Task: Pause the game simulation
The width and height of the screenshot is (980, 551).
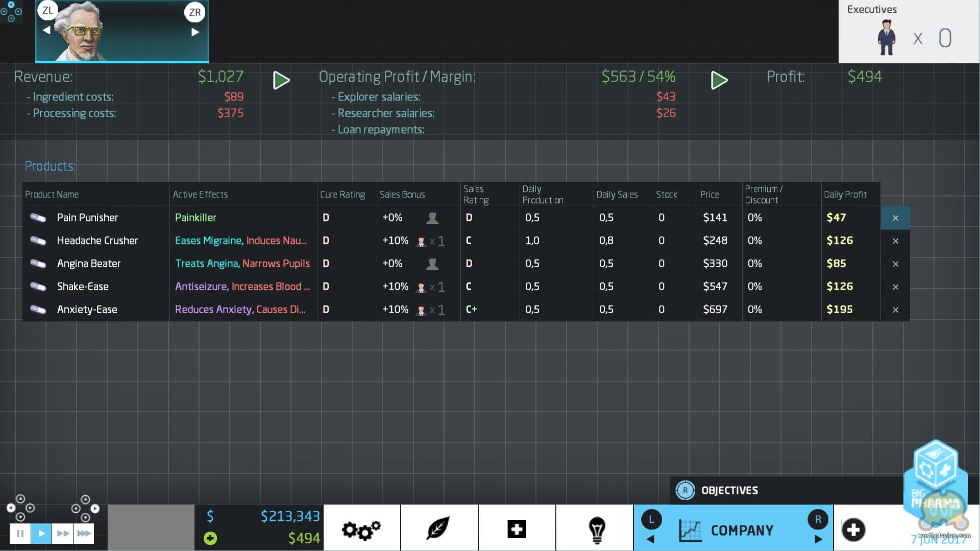Action: point(20,534)
